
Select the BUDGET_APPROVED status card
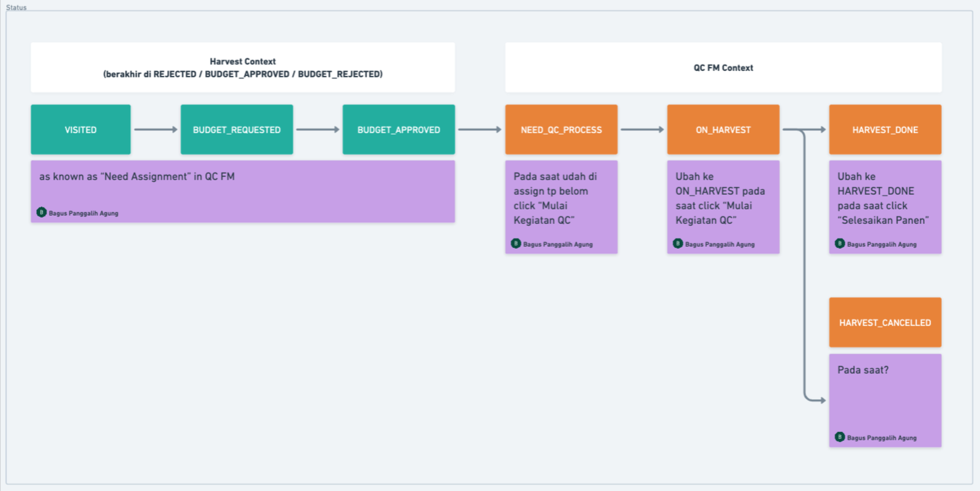pos(399,129)
